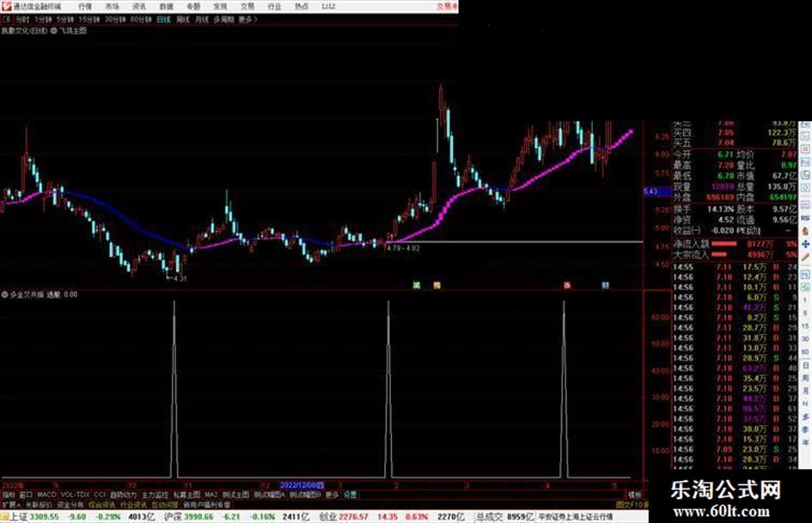The image size is (812, 523).
Task: Open indicator 设置 in the bottom bar
Action: (351, 495)
